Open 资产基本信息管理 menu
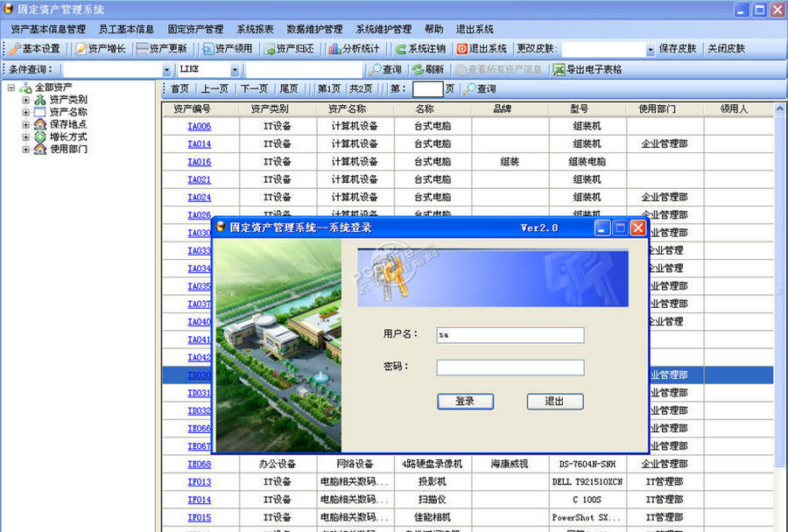 click(48, 29)
